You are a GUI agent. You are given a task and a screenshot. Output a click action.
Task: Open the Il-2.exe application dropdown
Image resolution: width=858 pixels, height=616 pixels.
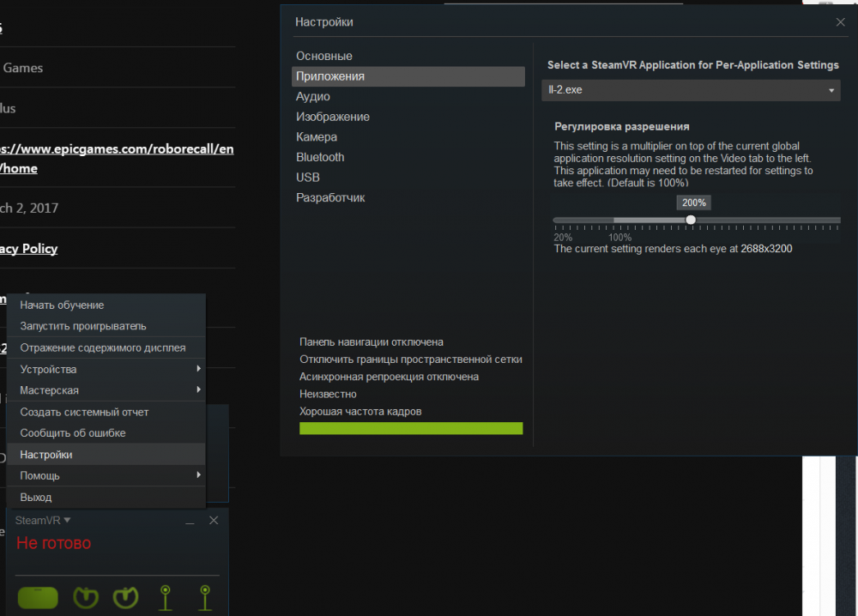pos(691,90)
